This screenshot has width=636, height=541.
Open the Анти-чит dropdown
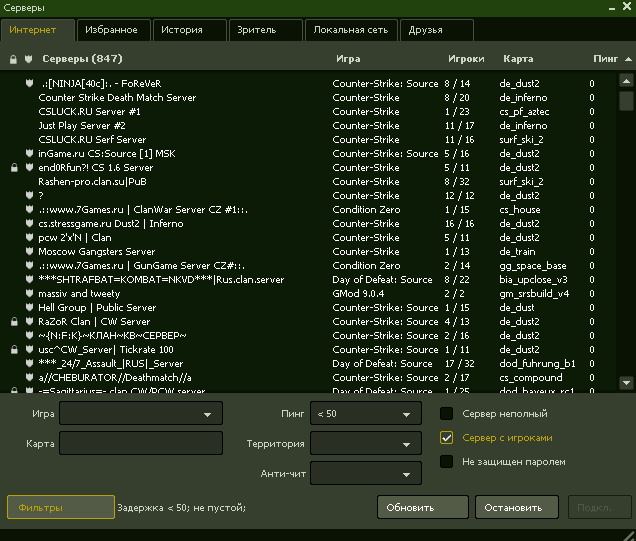365,473
